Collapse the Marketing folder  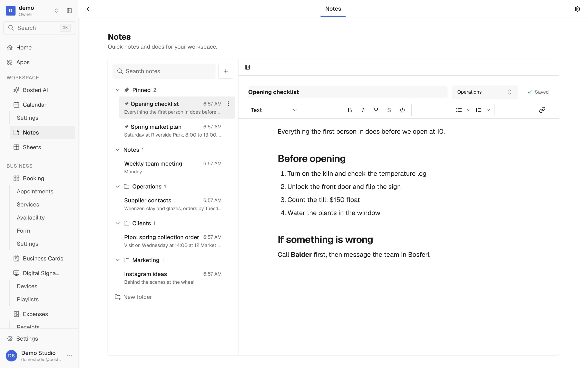tap(118, 260)
